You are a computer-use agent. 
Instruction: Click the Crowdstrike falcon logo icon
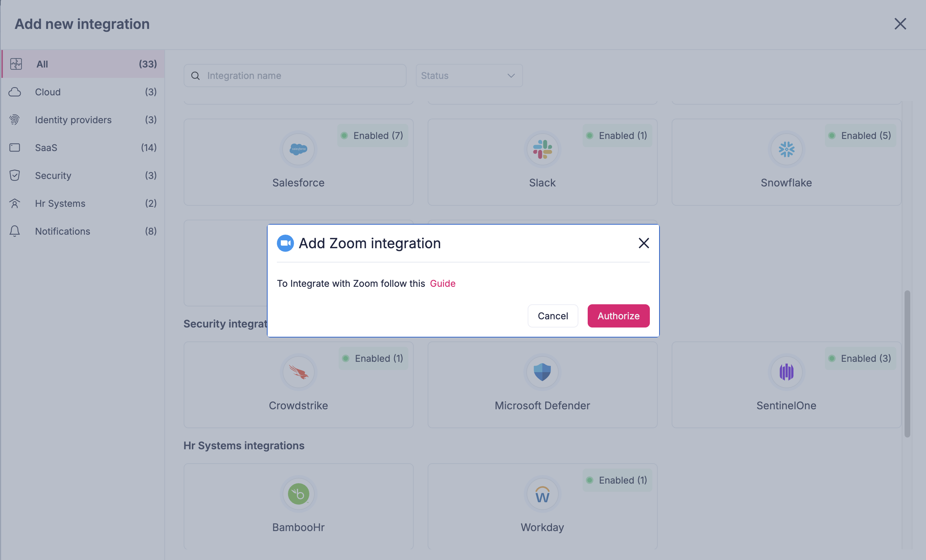coord(298,372)
